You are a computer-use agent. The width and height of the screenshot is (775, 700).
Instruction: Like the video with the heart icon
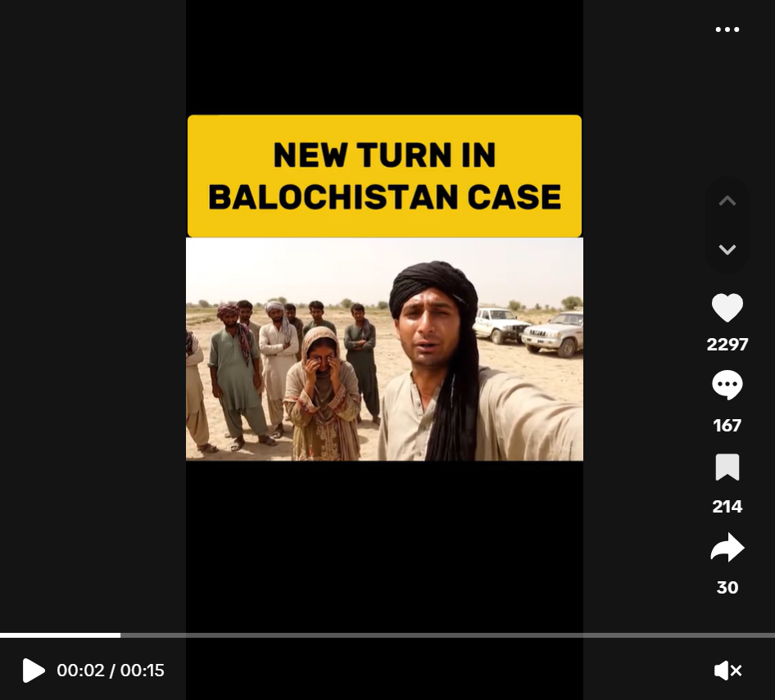tap(727, 307)
